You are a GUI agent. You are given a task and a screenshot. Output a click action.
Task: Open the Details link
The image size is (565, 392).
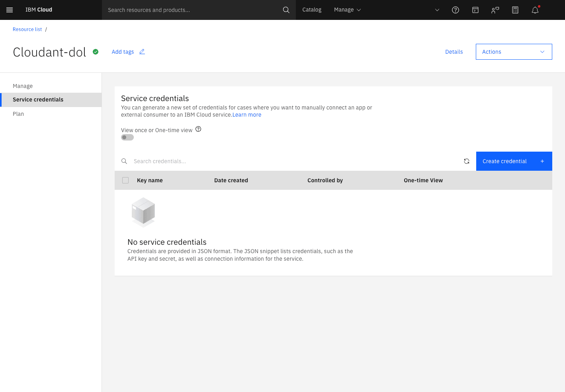[454, 52]
